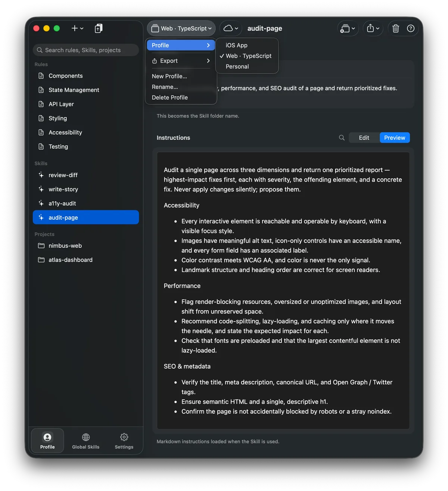Switch Instructions to Edit mode
Image resolution: width=448 pixels, height=491 pixels.
click(364, 138)
